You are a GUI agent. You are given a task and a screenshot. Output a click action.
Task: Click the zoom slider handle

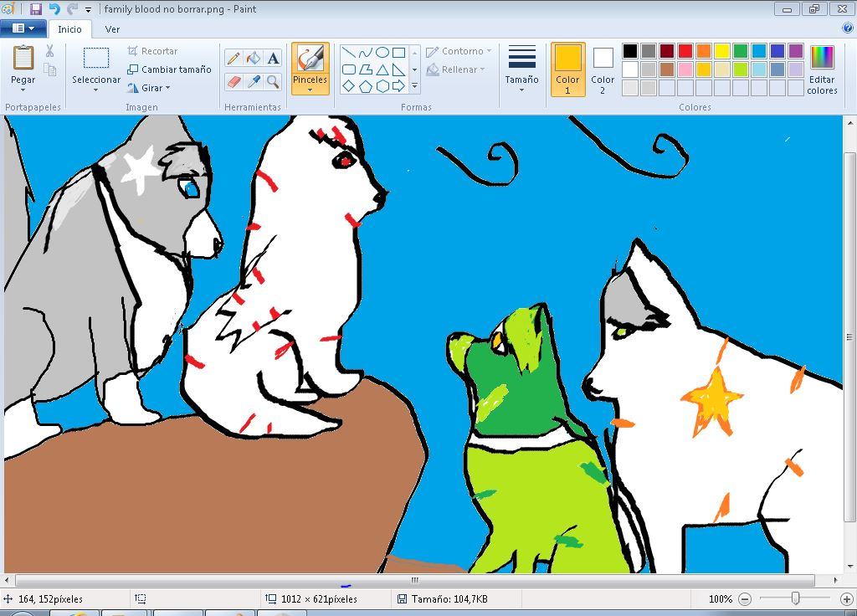coord(796,599)
